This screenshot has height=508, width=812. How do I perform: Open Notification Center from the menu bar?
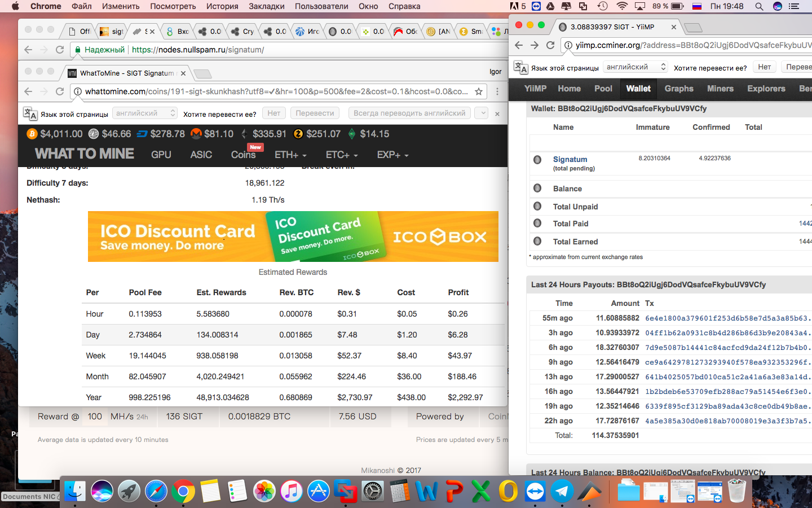coord(794,6)
